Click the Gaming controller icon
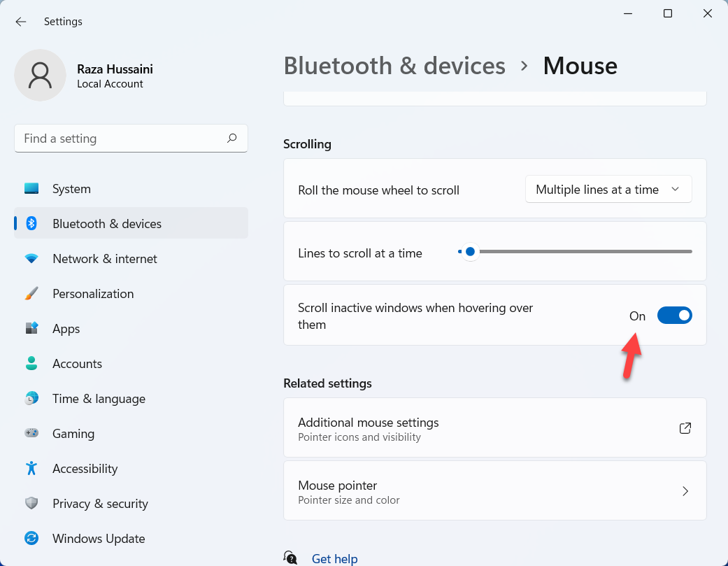This screenshot has width=728, height=566. pyautogui.click(x=31, y=434)
